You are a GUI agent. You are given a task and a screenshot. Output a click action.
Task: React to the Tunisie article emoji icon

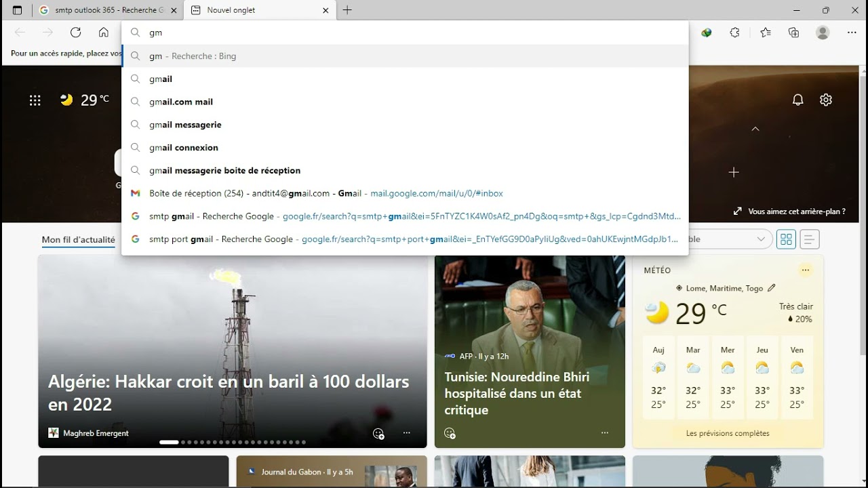(450, 434)
